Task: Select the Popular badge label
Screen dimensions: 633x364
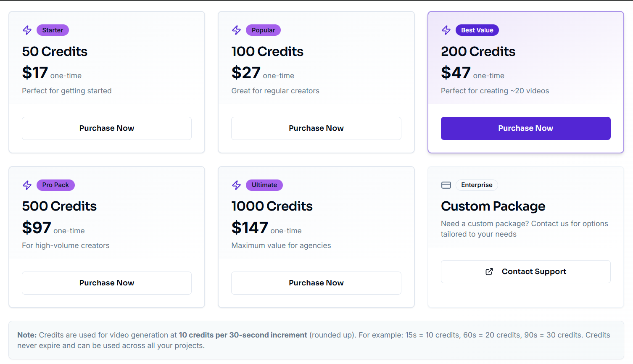Action: pyautogui.click(x=263, y=30)
